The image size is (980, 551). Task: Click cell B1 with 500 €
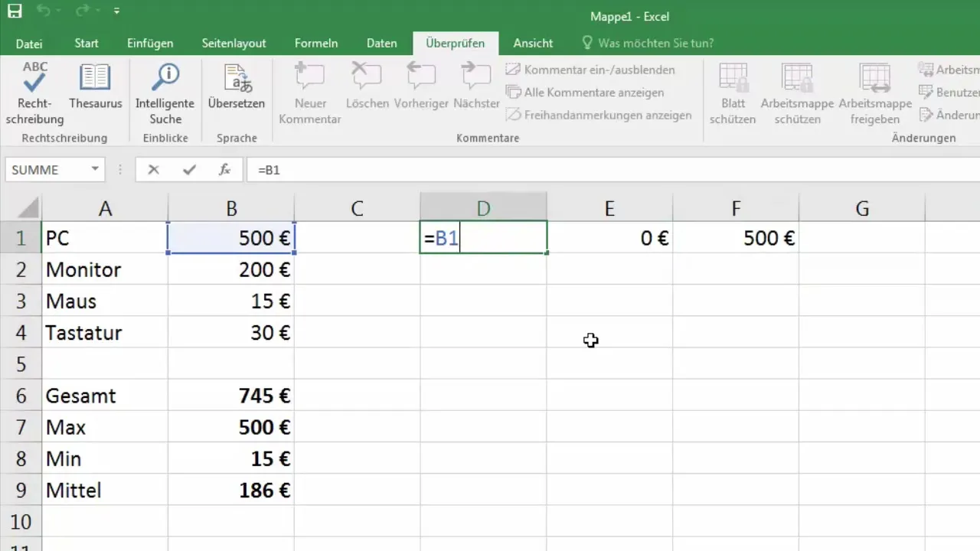coord(231,238)
